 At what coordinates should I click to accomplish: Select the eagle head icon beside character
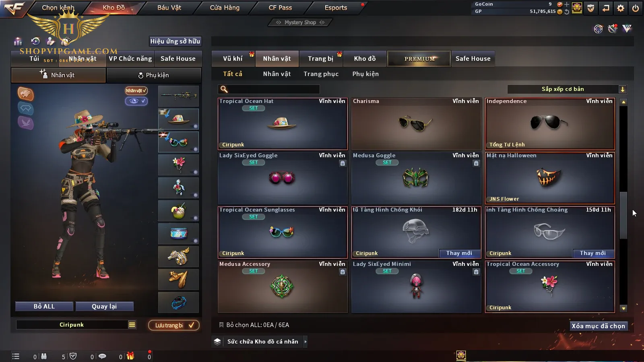pos(25,94)
